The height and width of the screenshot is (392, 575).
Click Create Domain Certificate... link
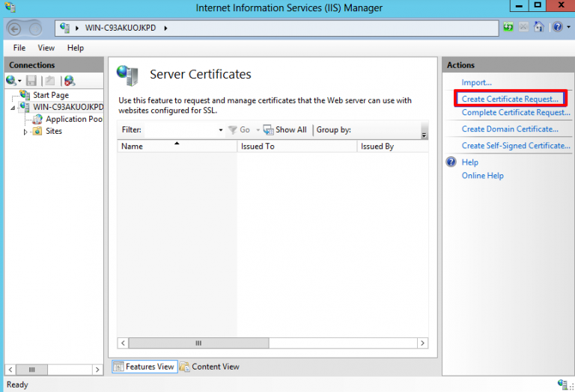(x=510, y=129)
